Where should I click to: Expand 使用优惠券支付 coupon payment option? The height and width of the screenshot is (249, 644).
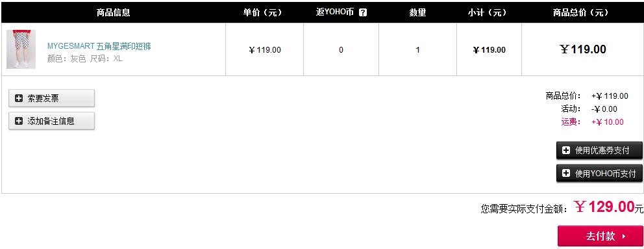[x=599, y=151]
